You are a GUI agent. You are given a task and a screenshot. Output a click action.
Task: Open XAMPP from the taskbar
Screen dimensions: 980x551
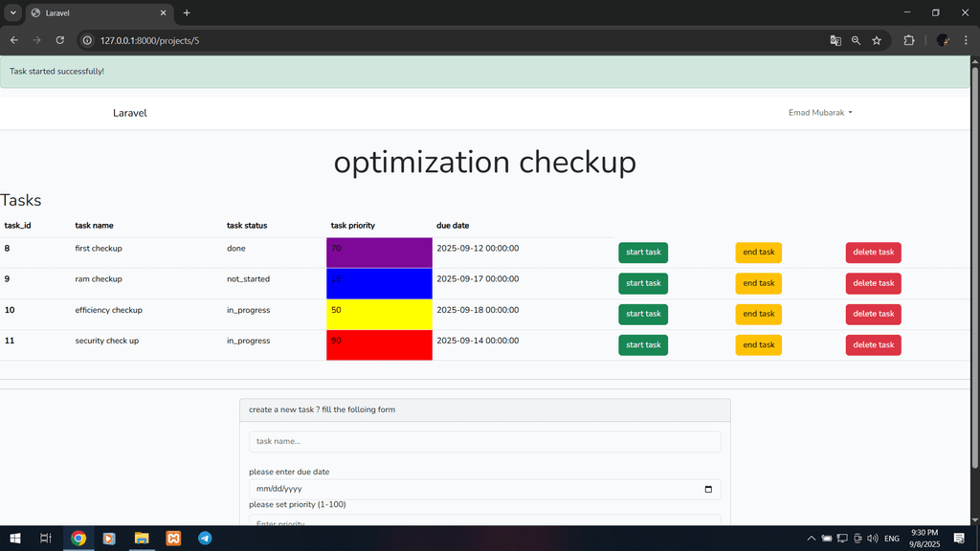(x=173, y=539)
